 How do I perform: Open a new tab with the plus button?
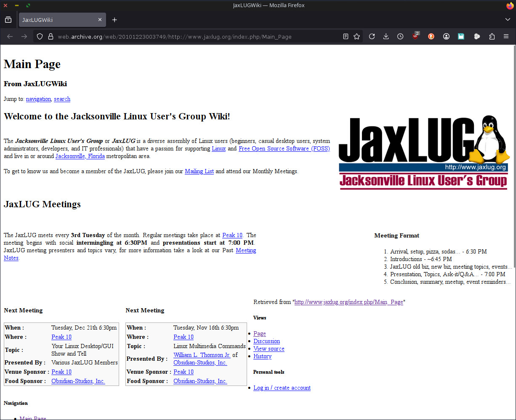pos(114,19)
